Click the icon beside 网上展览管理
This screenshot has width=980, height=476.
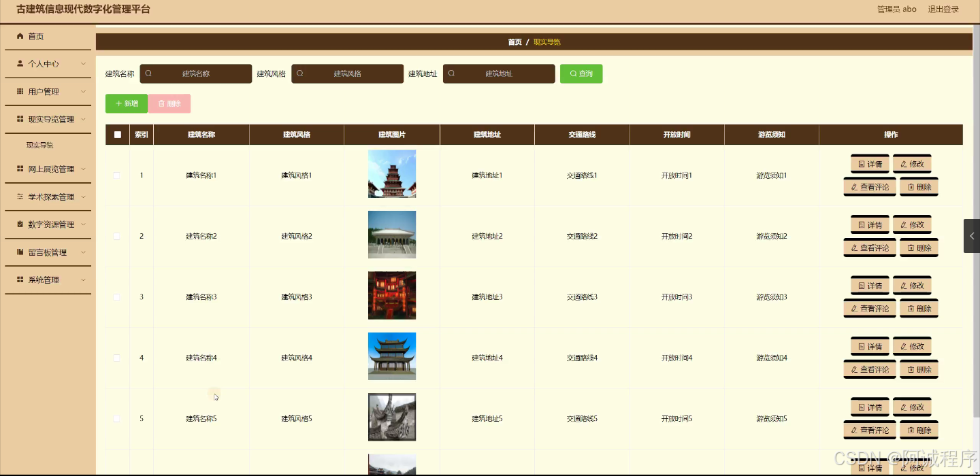20,169
